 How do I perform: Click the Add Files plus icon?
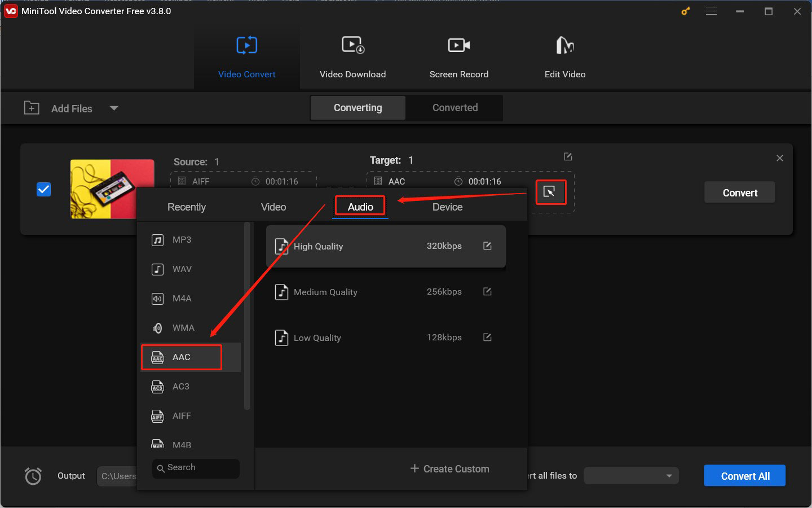pos(32,108)
